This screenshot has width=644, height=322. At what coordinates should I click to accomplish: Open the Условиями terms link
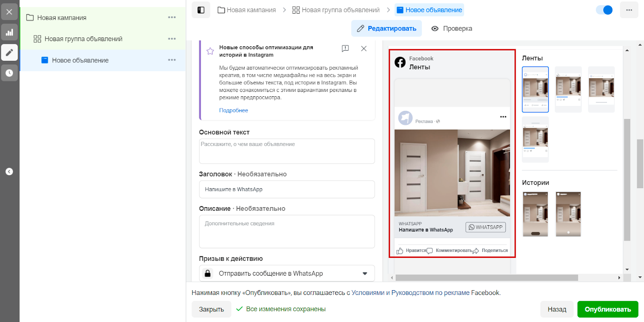click(x=368, y=293)
